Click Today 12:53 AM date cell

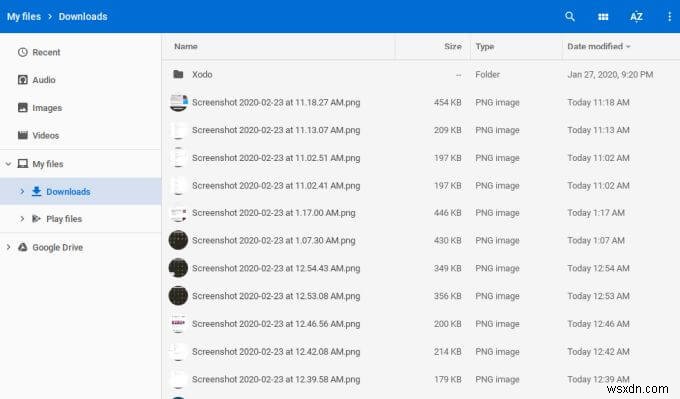point(598,296)
